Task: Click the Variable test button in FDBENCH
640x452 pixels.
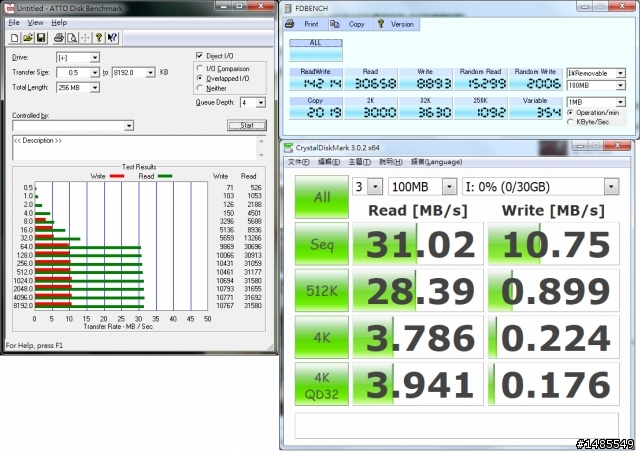Action: [536, 108]
